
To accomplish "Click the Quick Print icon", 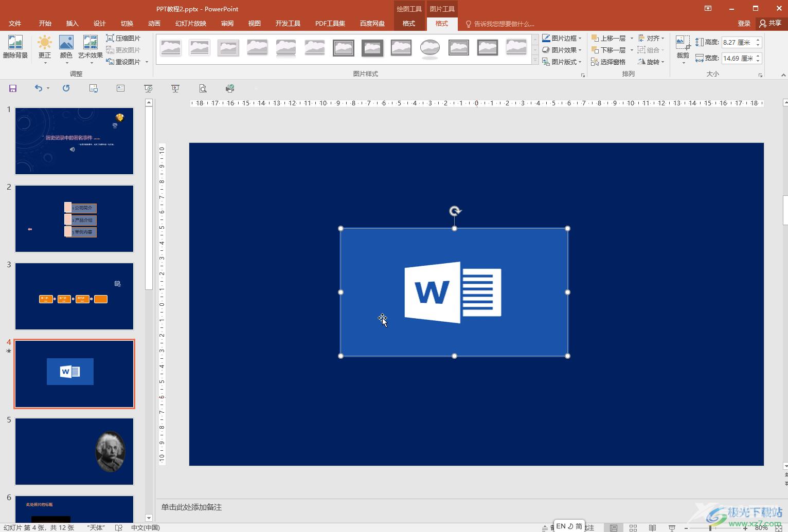I will (230, 88).
